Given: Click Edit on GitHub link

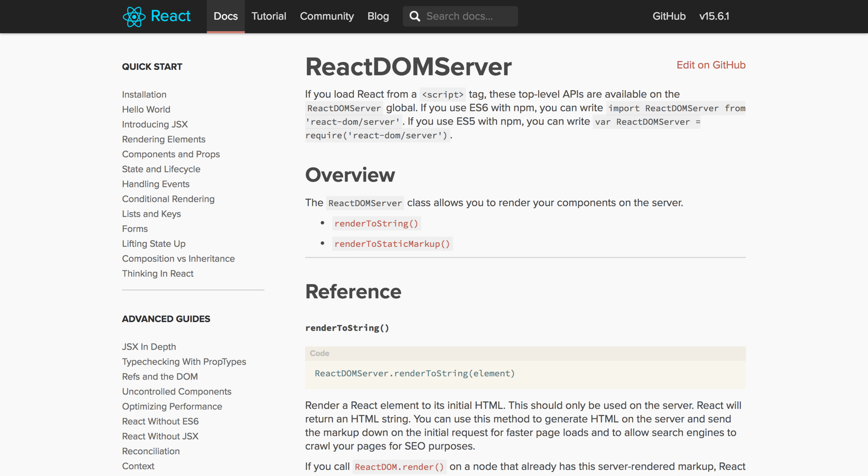Looking at the screenshot, I should 710,65.
